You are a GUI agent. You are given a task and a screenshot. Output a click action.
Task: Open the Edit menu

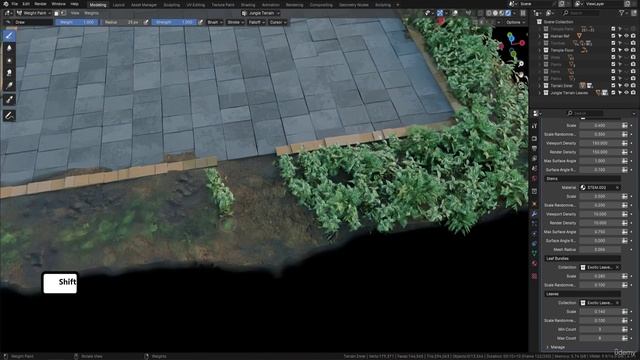[26, 4]
